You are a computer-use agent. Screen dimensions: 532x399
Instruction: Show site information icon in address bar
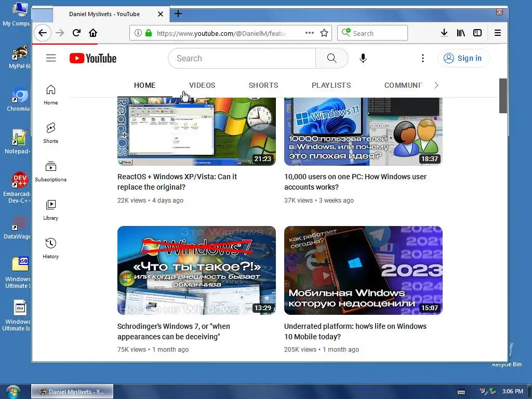(138, 33)
